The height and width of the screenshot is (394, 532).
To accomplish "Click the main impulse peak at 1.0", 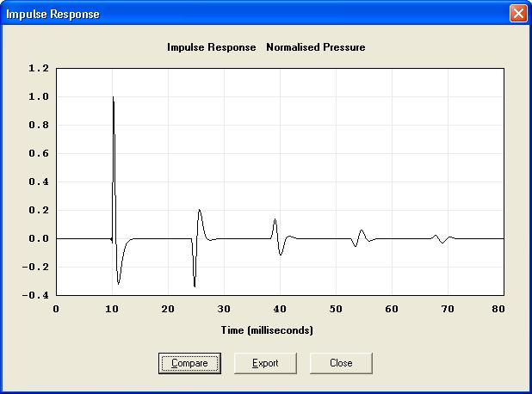I will point(114,98).
